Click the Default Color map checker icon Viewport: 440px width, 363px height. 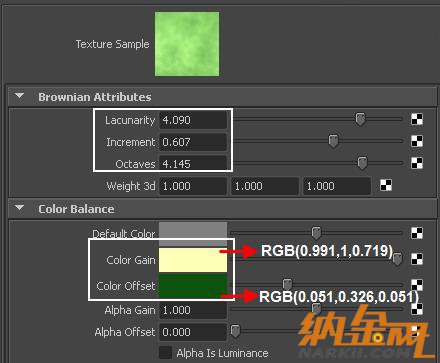pos(417,233)
